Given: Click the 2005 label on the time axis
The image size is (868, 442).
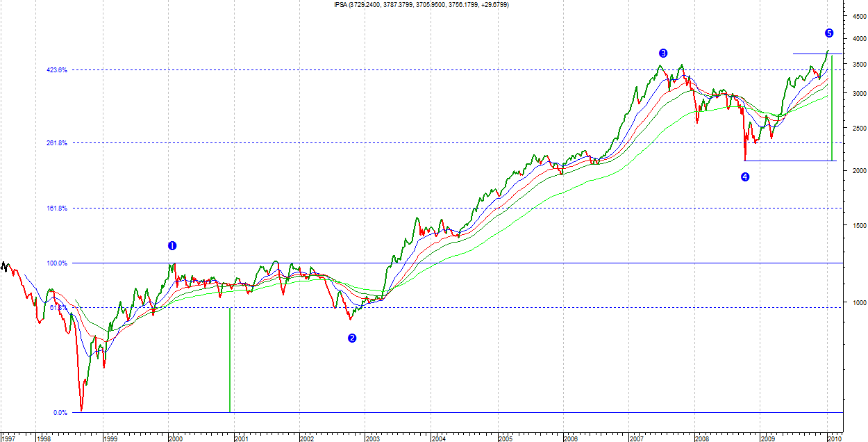Looking at the screenshot, I should pyautogui.click(x=505, y=439).
